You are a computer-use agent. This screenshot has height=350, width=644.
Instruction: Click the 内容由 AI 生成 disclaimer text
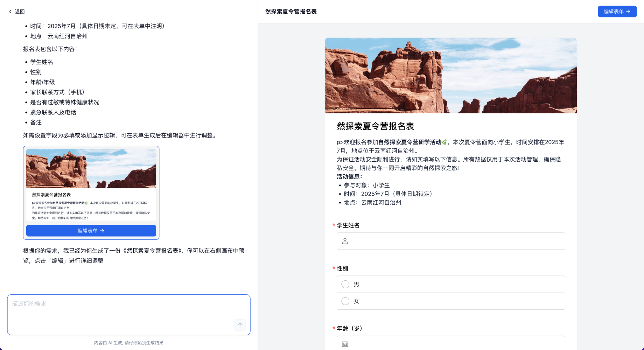[x=129, y=343]
